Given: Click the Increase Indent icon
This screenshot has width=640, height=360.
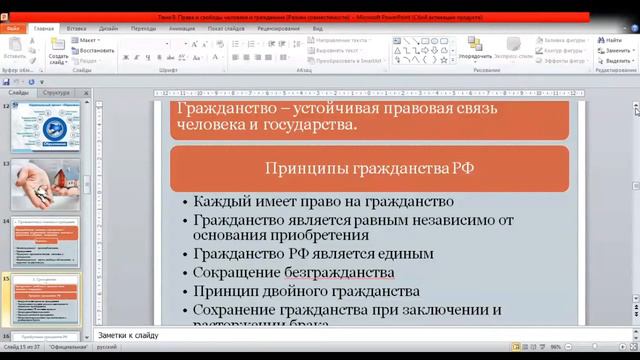Looking at the screenshot, I should (x=282, y=44).
